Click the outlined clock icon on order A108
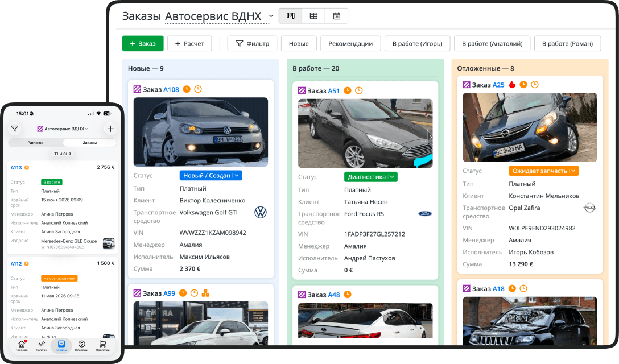This screenshot has height=364, width=619. coord(198,89)
